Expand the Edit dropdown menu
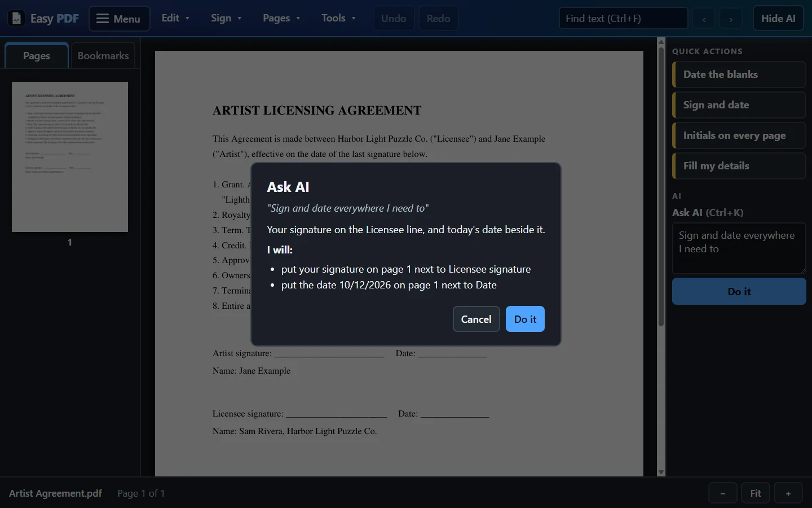The image size is (812, 508). (175, 18)
